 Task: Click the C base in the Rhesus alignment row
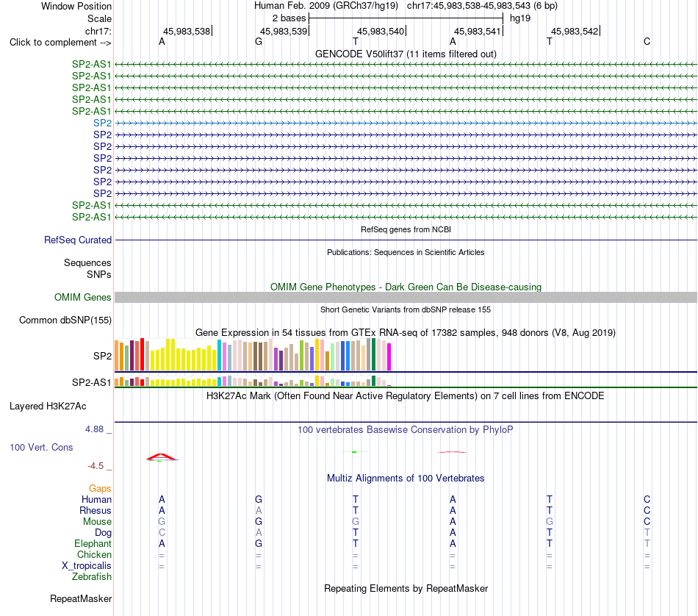pos(647,510)
